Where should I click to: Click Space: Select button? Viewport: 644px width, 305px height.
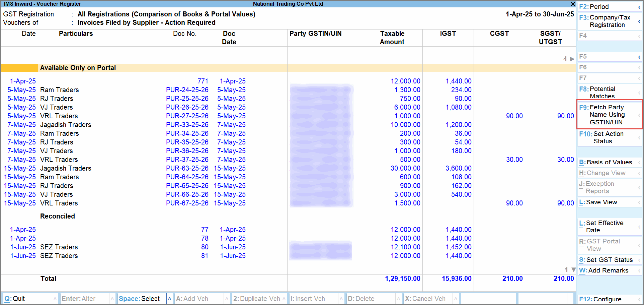tap(142, 299)
